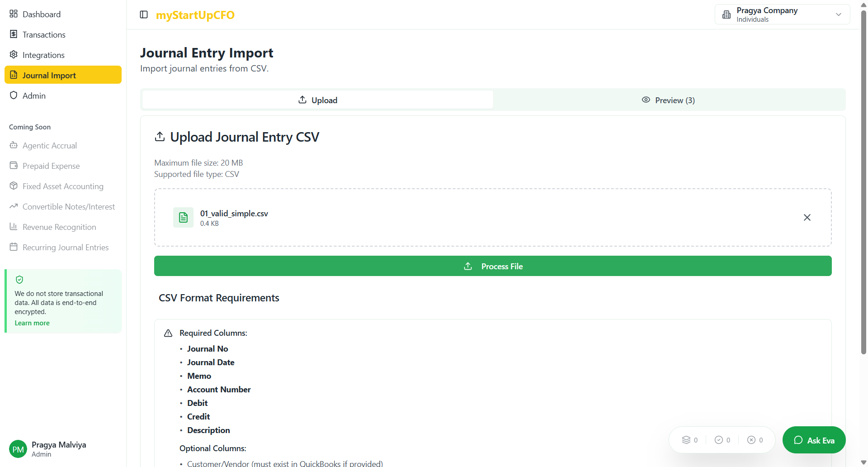Click the Integrations gear icon
The image size is (868, 467).
tap(14, 55)
